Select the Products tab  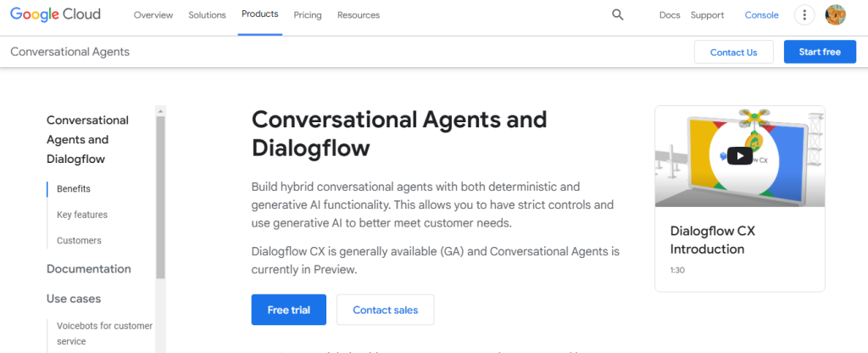[260, 14]
